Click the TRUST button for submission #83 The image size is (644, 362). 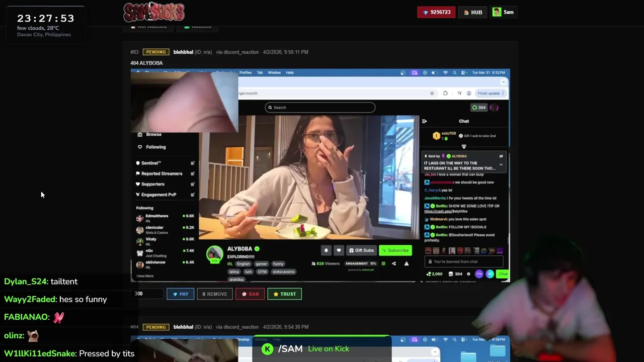point(284,294)
